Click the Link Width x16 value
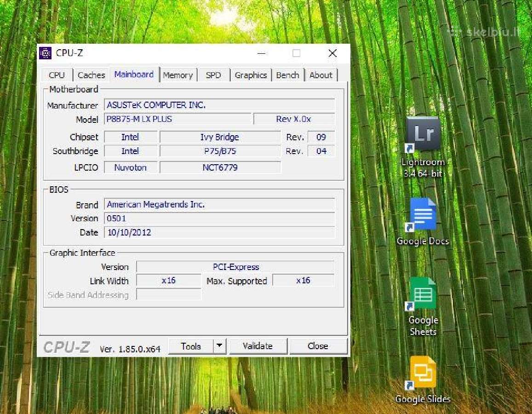The height and width of the screenshot is (414, 532). (169, 280)
